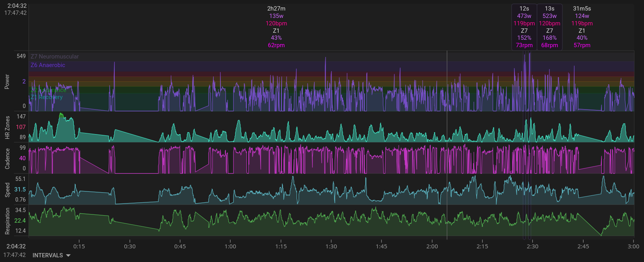Screen dimensions: 644x262
Task: Click the 152% intensity value
Action: (524, 38)
